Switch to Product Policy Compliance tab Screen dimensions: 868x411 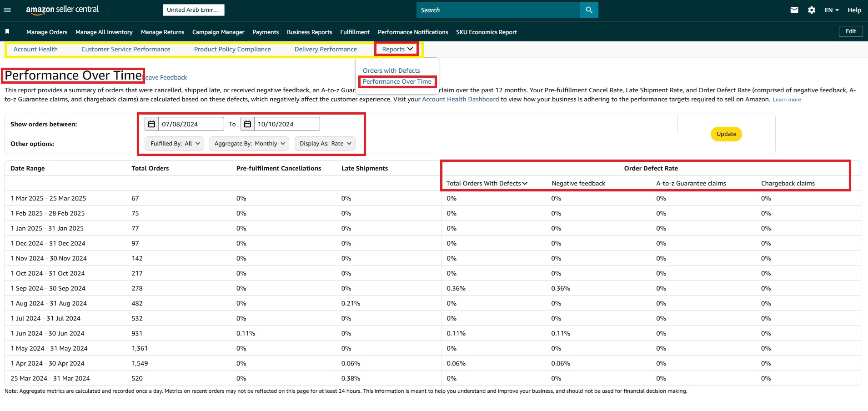tap(232, 49)
